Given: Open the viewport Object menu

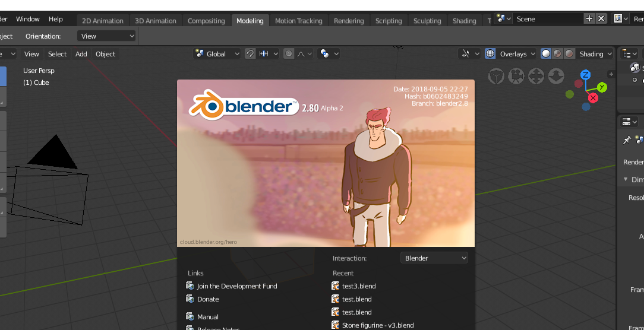Looking at the screenshot, I should coord(106,54).
